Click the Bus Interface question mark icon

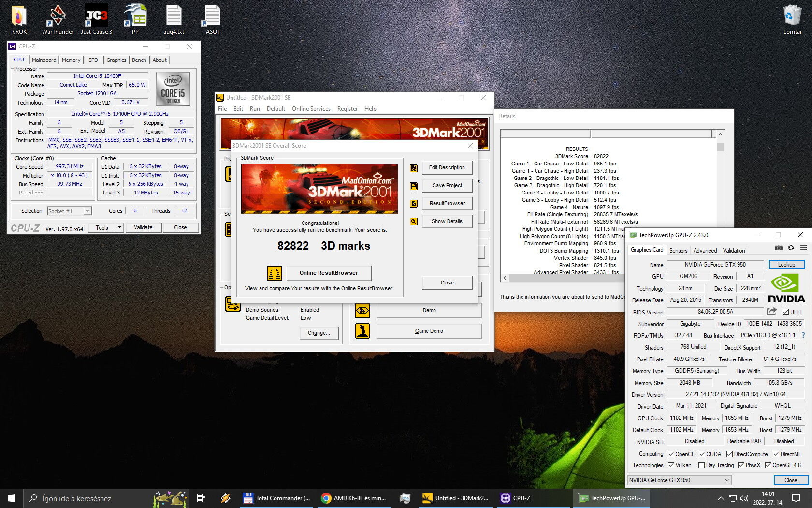click(x=803, y=335)
